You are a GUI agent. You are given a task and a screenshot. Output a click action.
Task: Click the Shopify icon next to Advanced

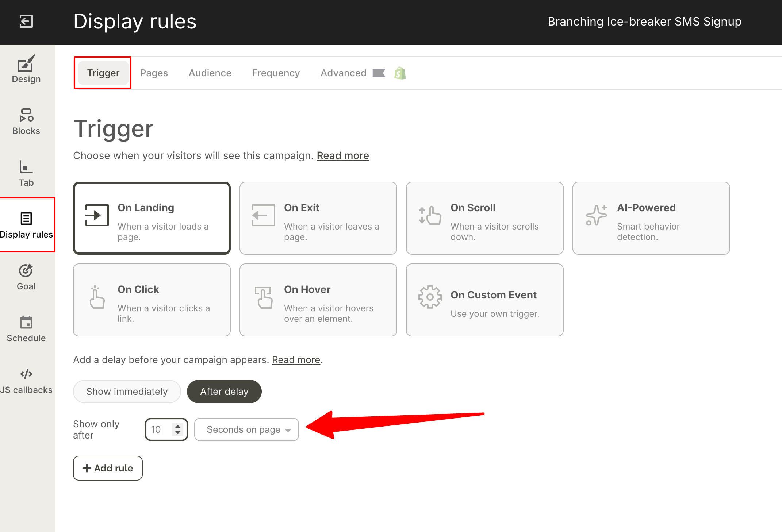point(400,73)
